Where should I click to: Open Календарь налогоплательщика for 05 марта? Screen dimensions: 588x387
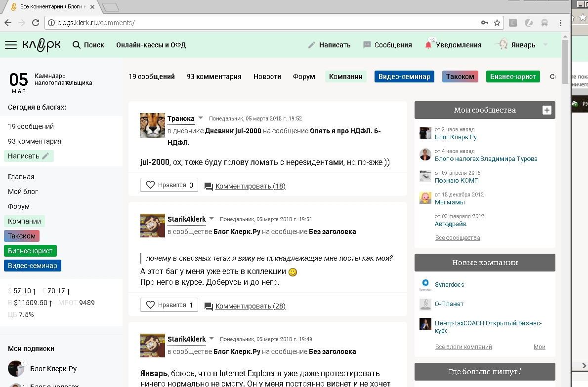tap(50, 82)
